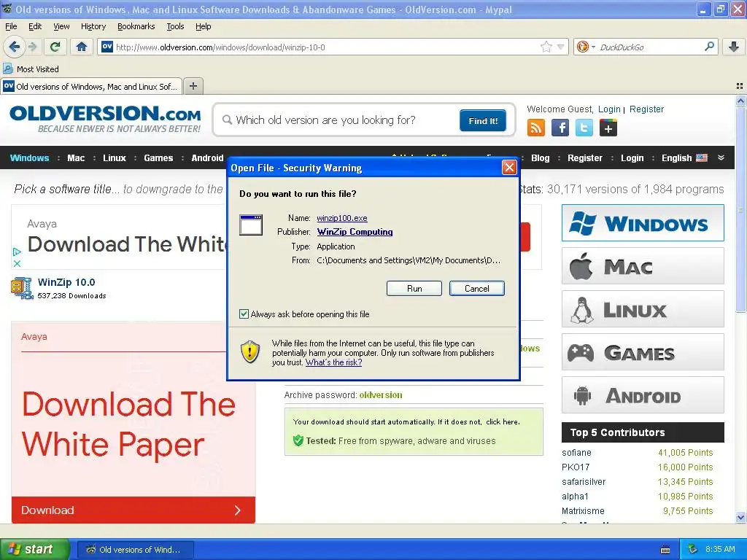The image size is (747, 560).
Task: Click the application file icon in dialog
Action: click(x=251, y=225)
